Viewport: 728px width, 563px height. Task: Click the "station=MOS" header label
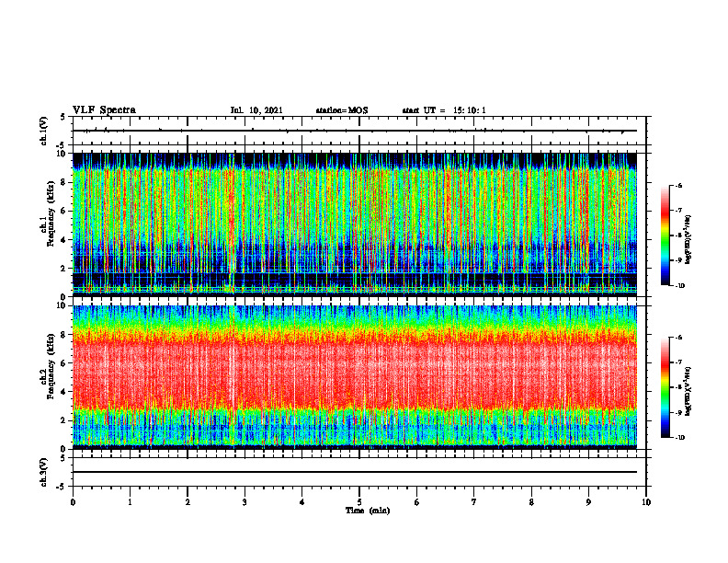pos(342,110)
